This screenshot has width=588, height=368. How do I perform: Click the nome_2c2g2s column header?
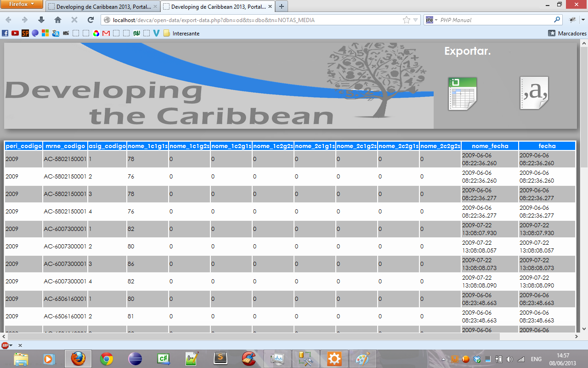click(x=440, y=146)
